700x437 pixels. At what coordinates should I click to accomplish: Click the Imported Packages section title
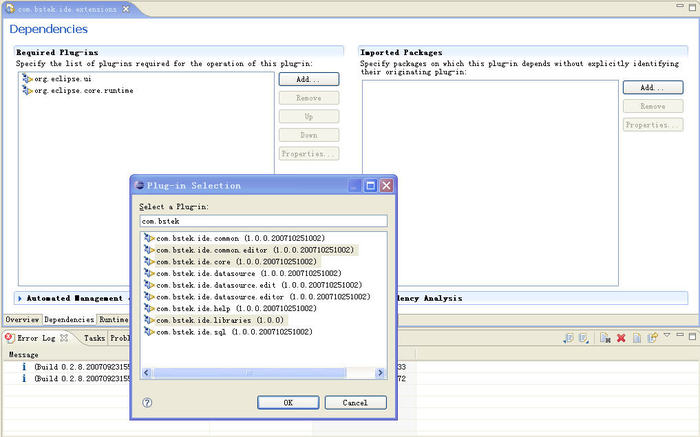401,52
